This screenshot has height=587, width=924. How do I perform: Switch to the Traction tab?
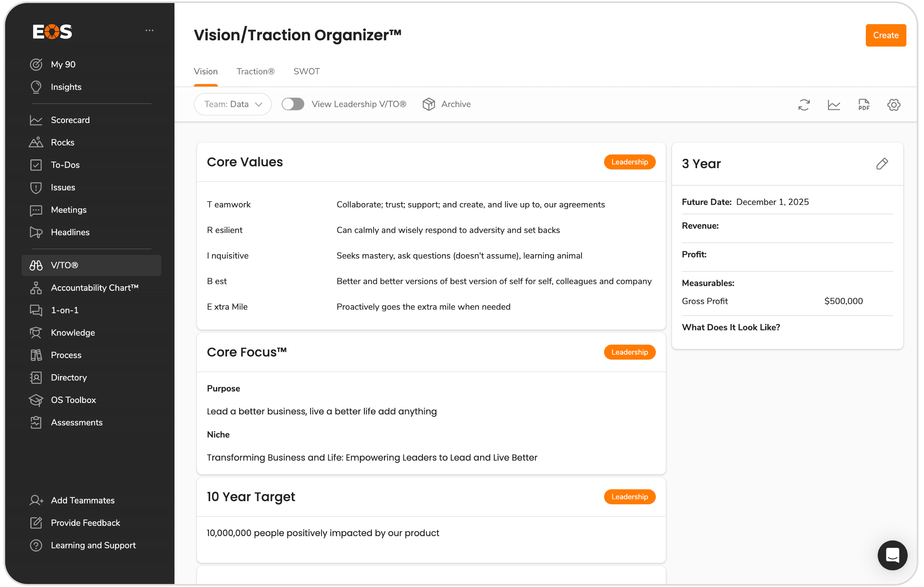pos(255,71)
